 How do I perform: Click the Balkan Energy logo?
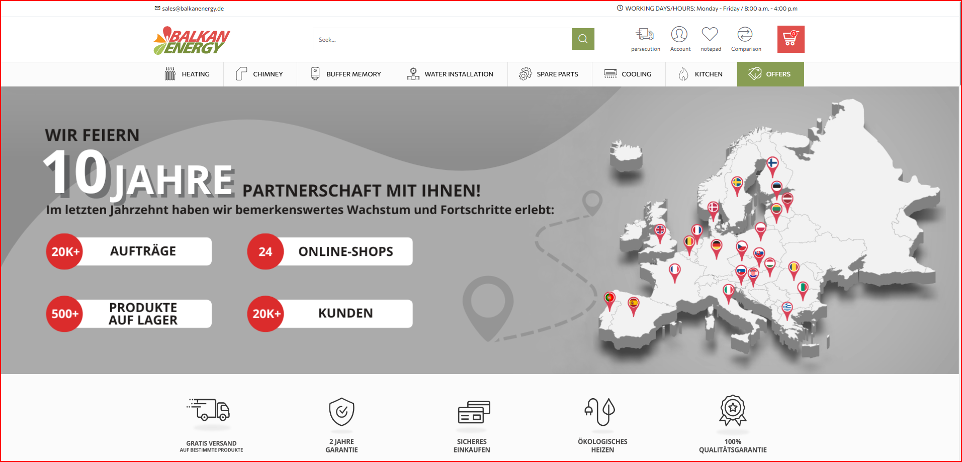(192, 40)
